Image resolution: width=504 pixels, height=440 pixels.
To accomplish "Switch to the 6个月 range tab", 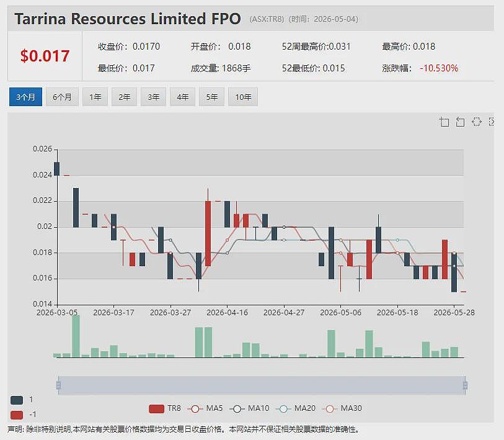I will coord(62,97).
